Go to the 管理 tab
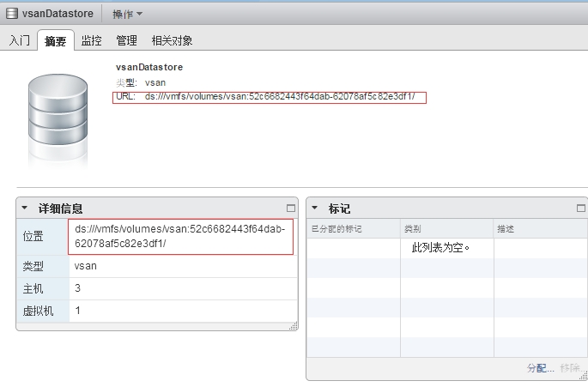This screenshot has height=387, width=588. click(126, 40)
